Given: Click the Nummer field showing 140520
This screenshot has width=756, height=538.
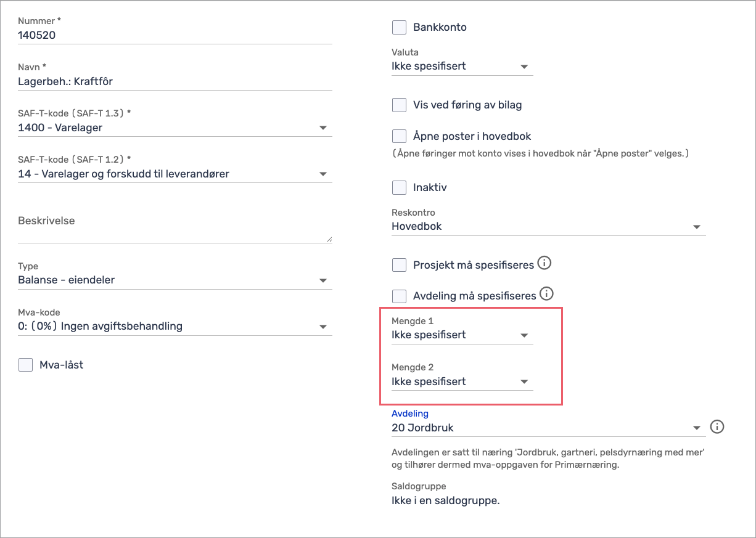Looking at the screenshot, I should 175,36.
